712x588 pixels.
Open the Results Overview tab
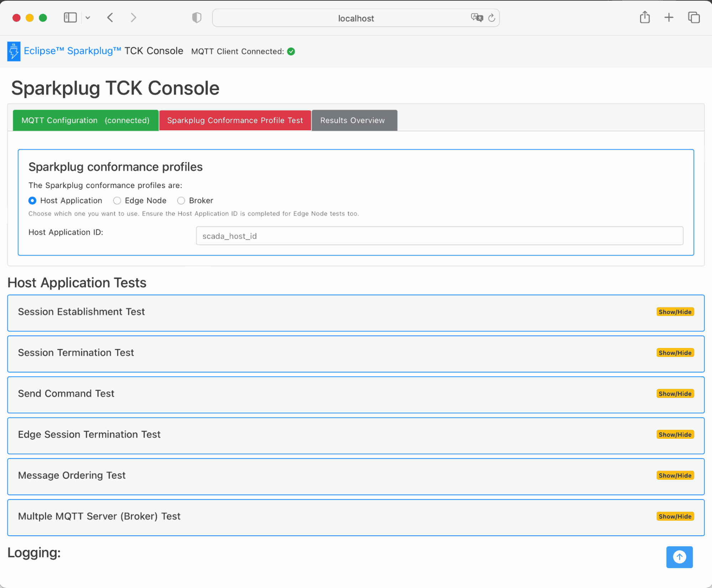pyautogui.click(x=354, y=120)
